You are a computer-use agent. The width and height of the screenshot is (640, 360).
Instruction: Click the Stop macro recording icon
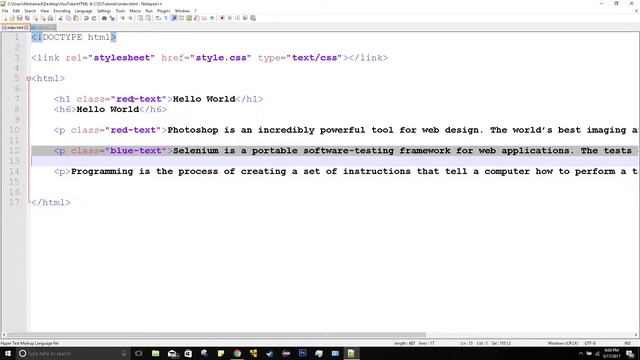tap(230, 18)
